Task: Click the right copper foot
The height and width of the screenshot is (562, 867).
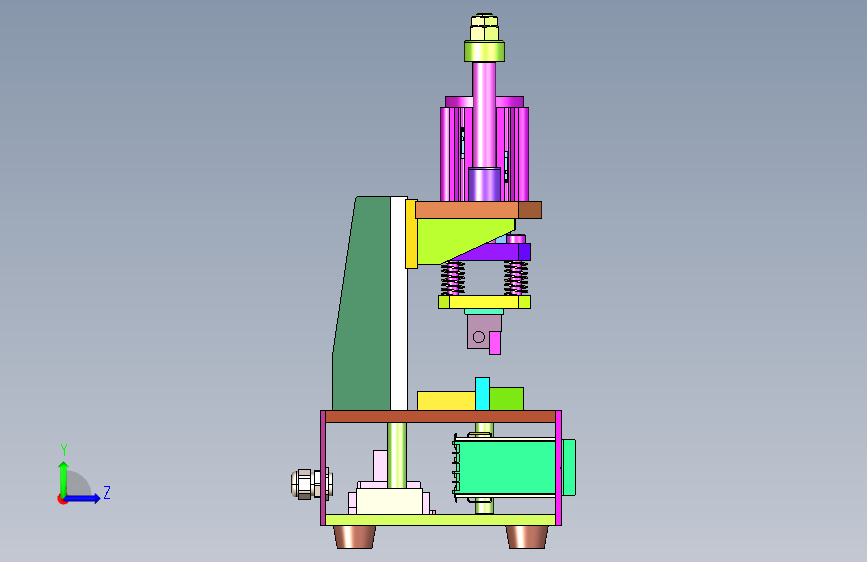Action: (527, 537)
